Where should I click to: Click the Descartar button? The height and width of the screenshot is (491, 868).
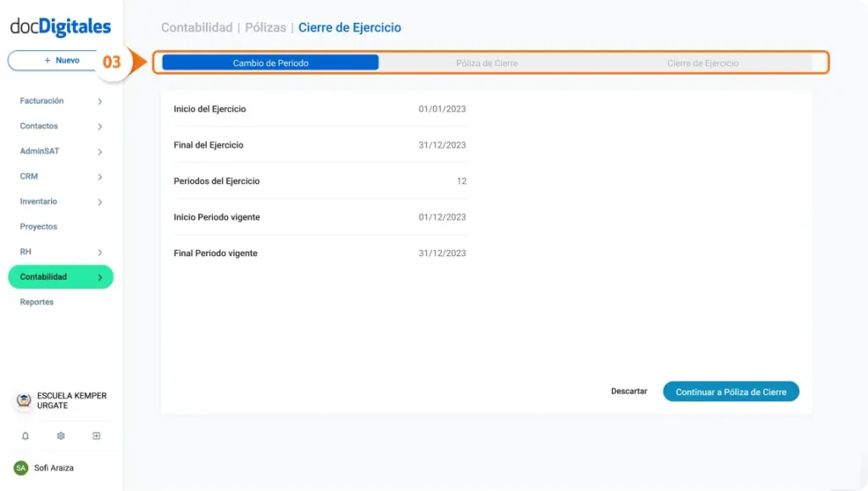click(x=628, y=391)
